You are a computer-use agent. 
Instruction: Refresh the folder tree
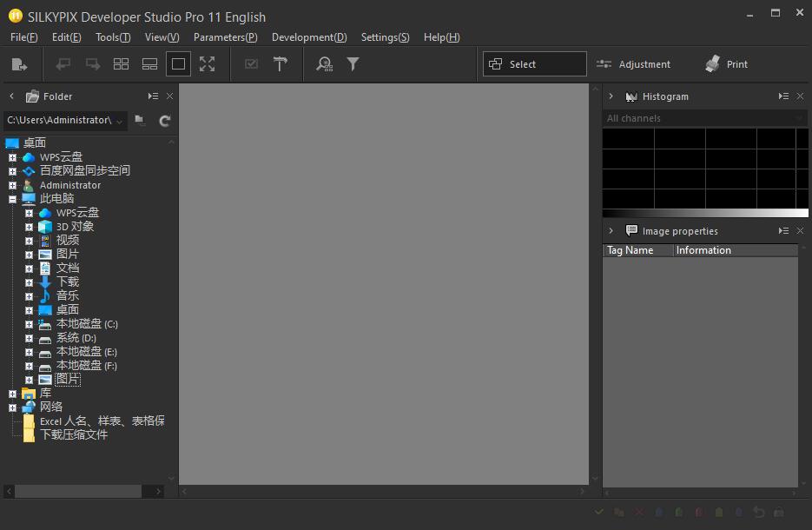164,121
